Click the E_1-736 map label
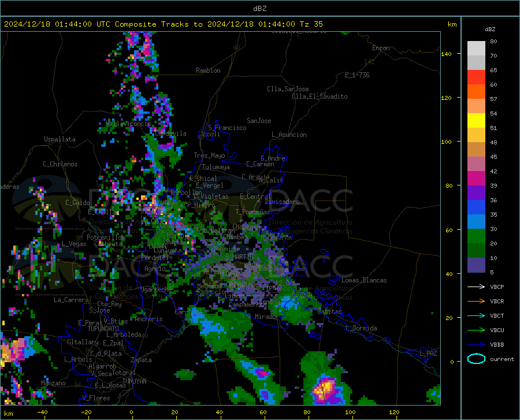 [357, 75]
